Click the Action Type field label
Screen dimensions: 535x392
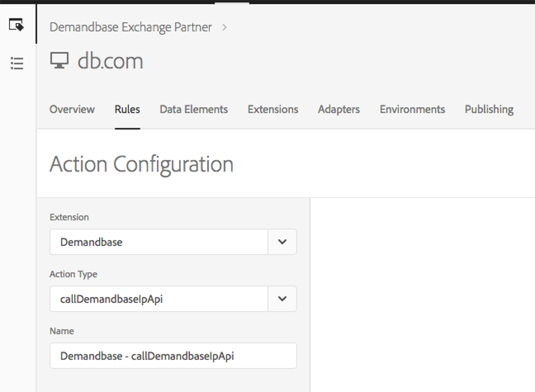click(73, 274)
